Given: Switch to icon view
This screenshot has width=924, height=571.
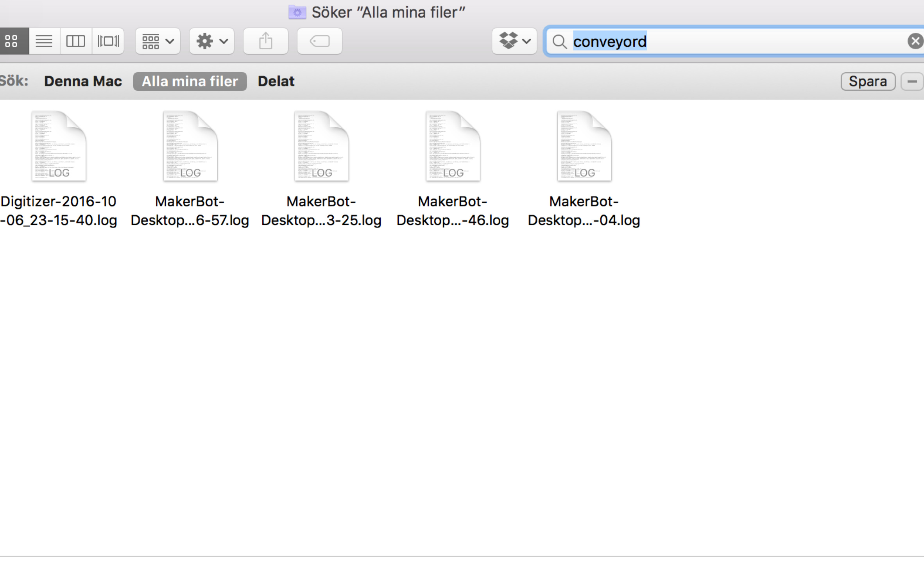Looking at the screenshot, I should (x=12, y=41).
